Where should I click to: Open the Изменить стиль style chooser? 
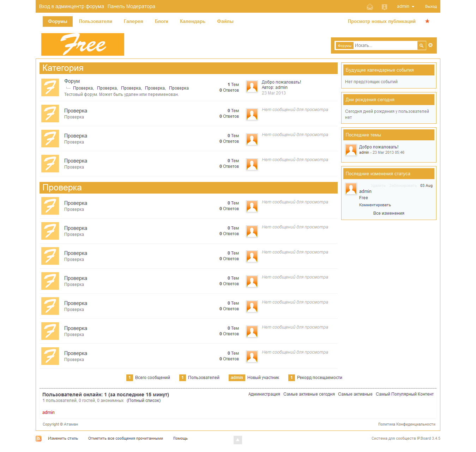point(63,439)
